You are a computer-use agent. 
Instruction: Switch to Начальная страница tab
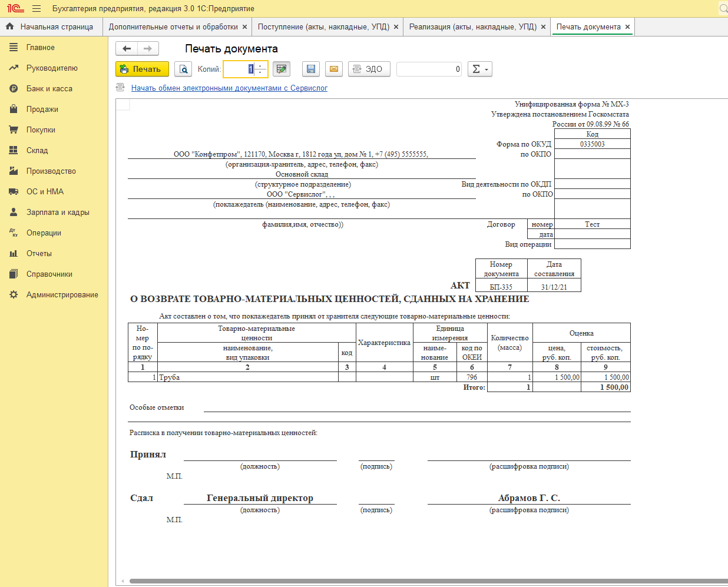(51, 26)
